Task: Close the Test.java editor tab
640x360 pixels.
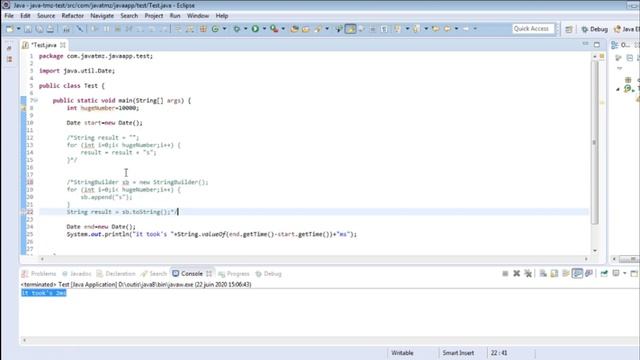Action: pos(62,45)
